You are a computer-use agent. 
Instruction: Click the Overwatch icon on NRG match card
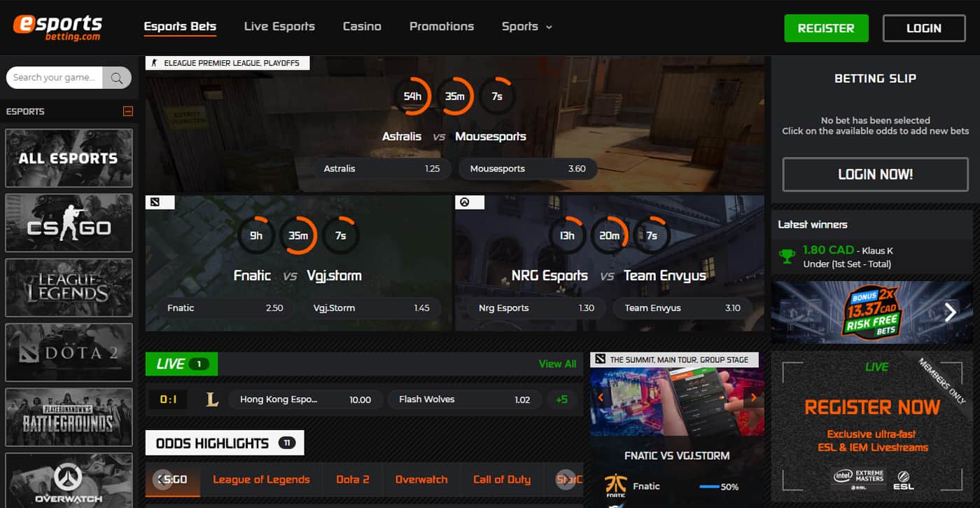click(x=463, y=202)
